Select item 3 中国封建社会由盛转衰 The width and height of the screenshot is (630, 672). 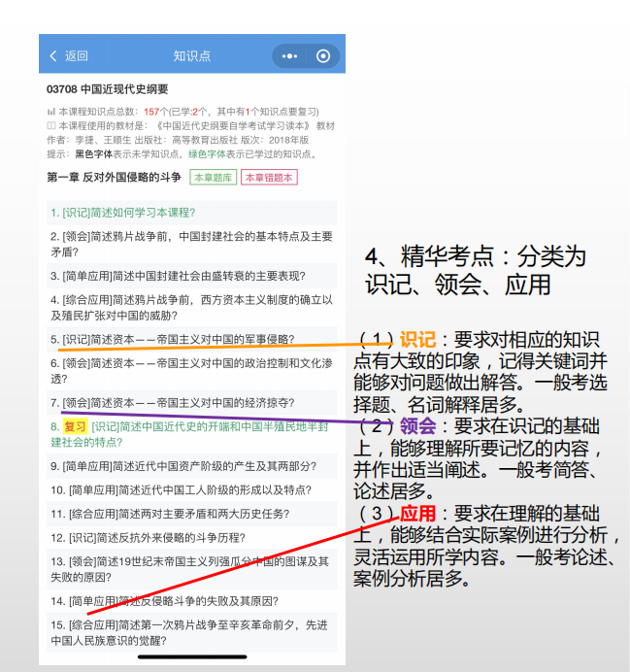coord(192,276)
